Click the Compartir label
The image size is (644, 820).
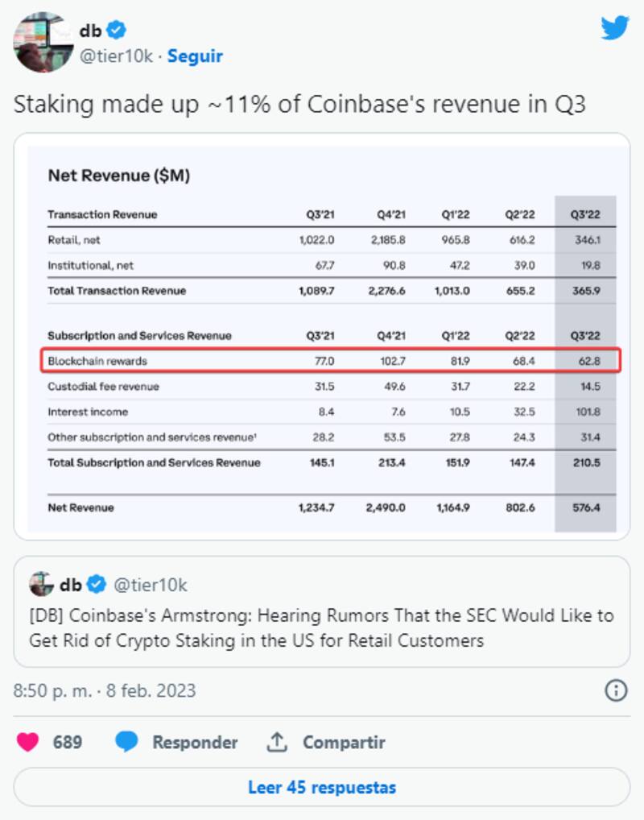tap(344, 742)
